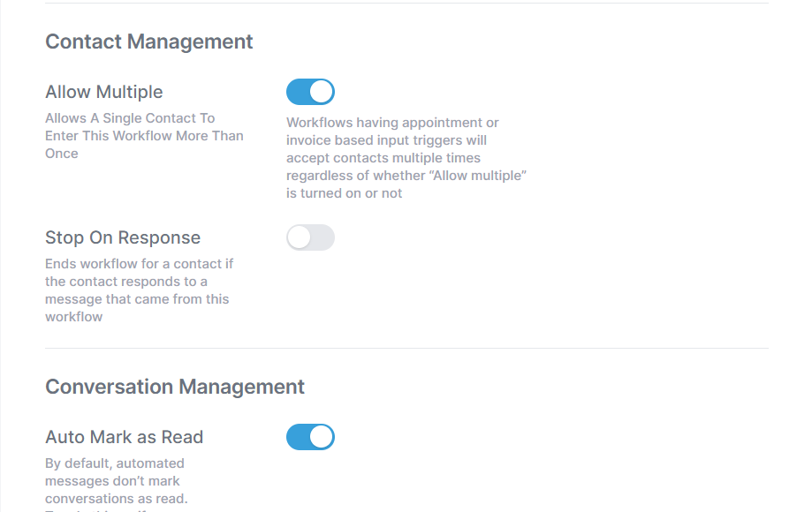Click the "By default, automated" description line
Image resolution: width=812 pixels, height=512 pixels.
pos(115,463)
